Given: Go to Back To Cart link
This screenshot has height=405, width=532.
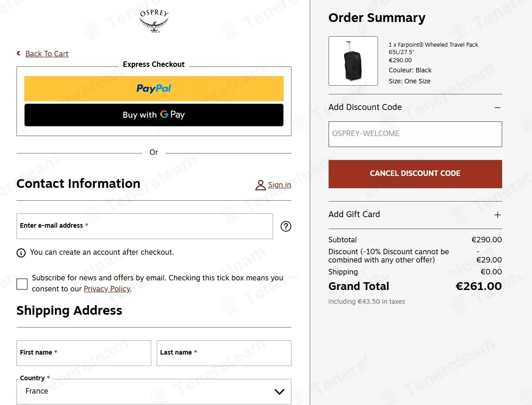Looking at the screenshot, I should [x=47, y=54].
